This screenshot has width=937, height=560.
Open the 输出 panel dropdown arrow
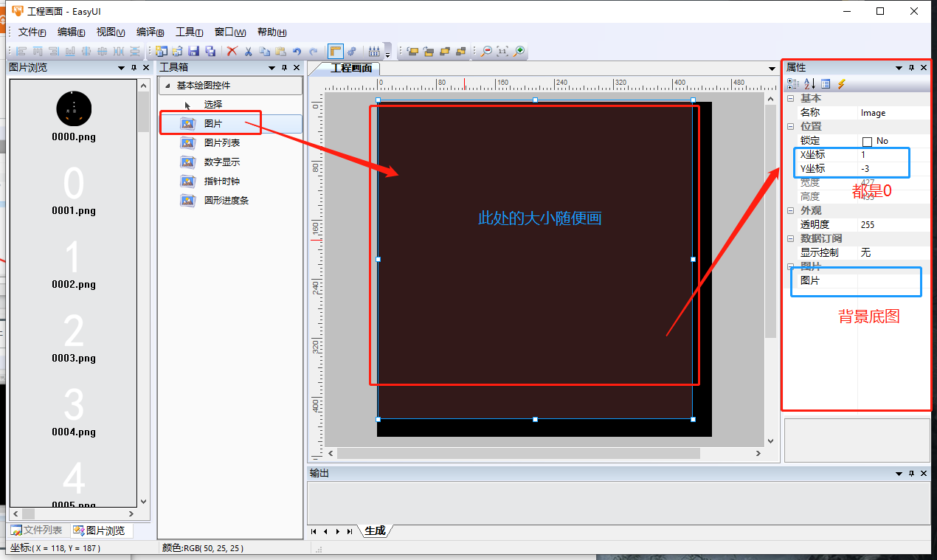point(899,473)
